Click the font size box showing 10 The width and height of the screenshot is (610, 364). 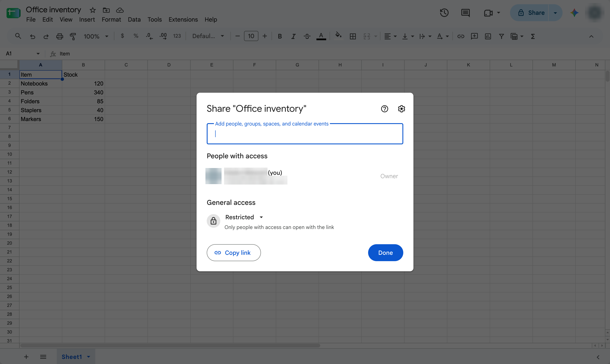tap(251, 36)
